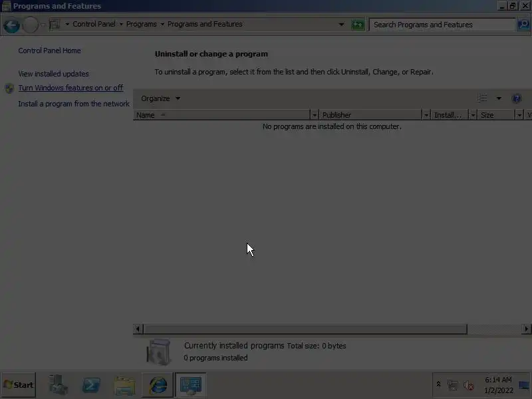Click the network tray icon
This screenshot has height=399, width=532.
tap(453, 385)
